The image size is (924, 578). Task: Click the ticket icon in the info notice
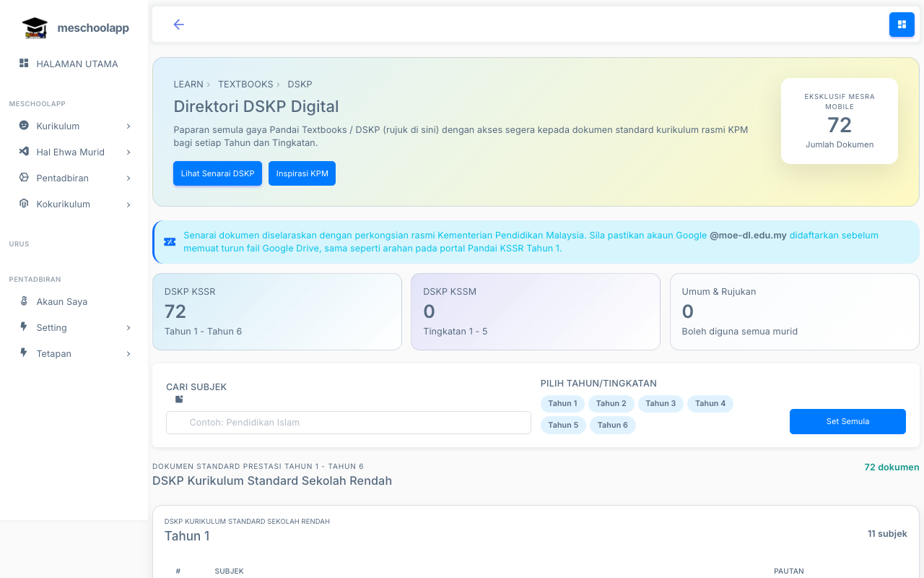pyautogui.click(x=170, y=242)
